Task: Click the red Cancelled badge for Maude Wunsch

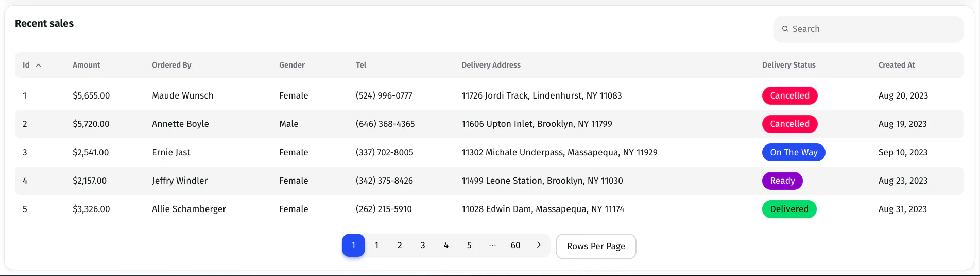Action: click(789, 95)
